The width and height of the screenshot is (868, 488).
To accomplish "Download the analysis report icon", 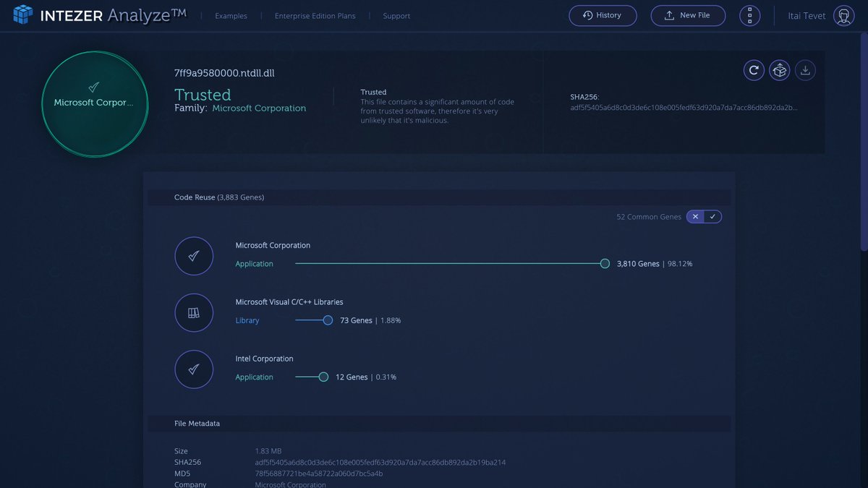I will [x=805, y=70].
